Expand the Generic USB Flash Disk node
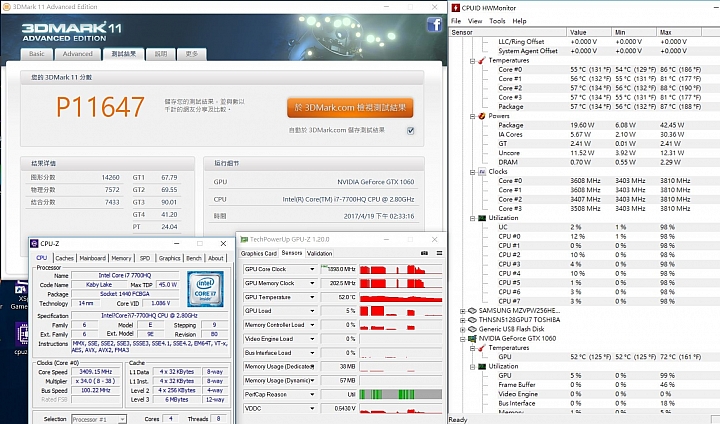 [x=463, y=329]
